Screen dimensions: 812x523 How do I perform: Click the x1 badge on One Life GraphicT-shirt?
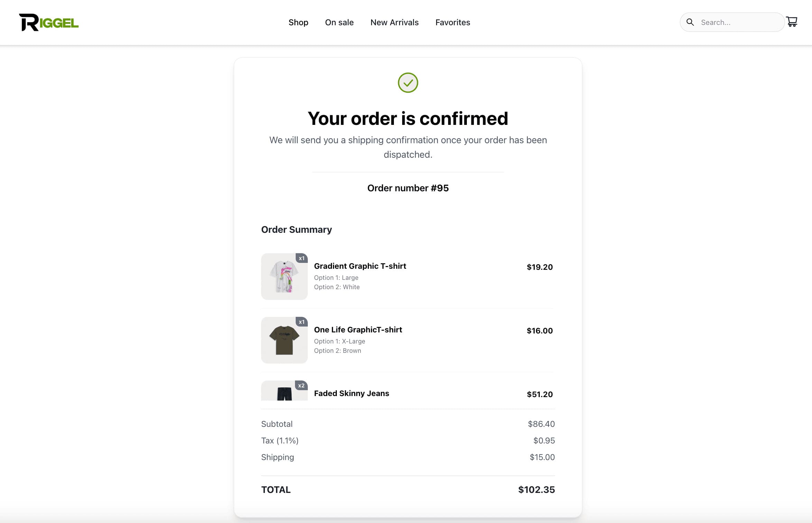tap(302, 322)
